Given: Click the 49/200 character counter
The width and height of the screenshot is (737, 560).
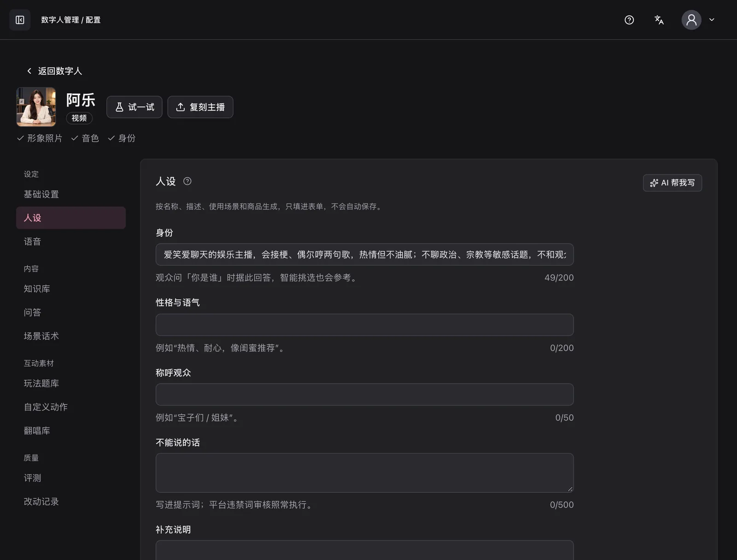Looking at the screenshot, I should click(559, 278).
